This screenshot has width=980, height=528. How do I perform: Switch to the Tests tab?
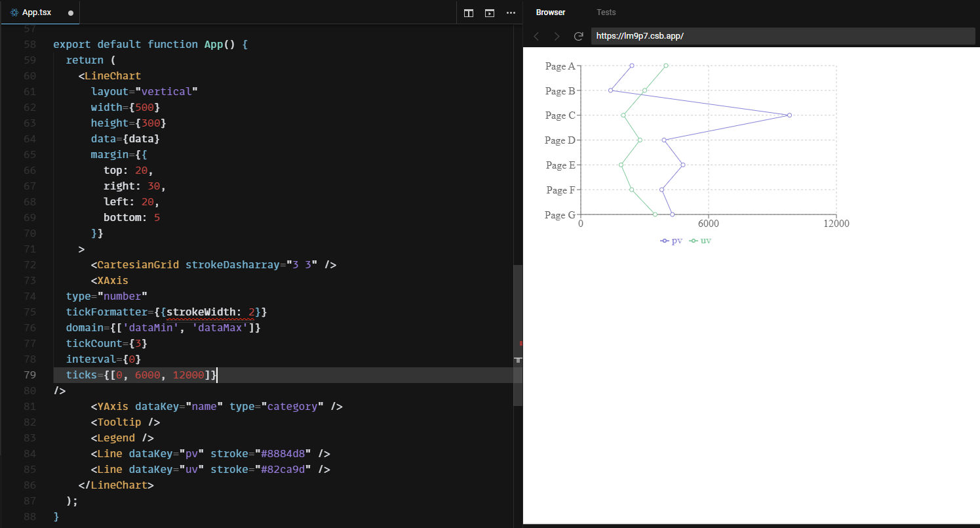(x=606, y=12)
